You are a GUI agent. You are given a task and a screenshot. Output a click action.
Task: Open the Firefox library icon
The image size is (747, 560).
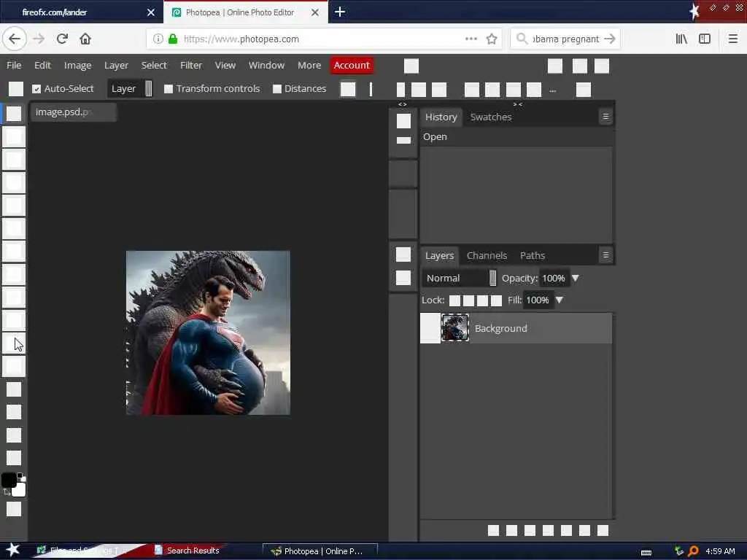tap(681, 39)
